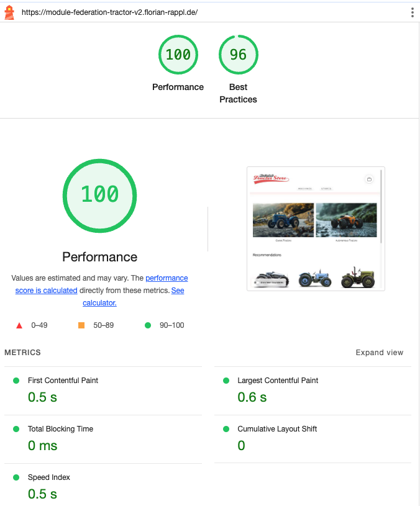420x506 pixels.
Task: Click the green dot beside First Contentful Paint
Action: point(16,381)
